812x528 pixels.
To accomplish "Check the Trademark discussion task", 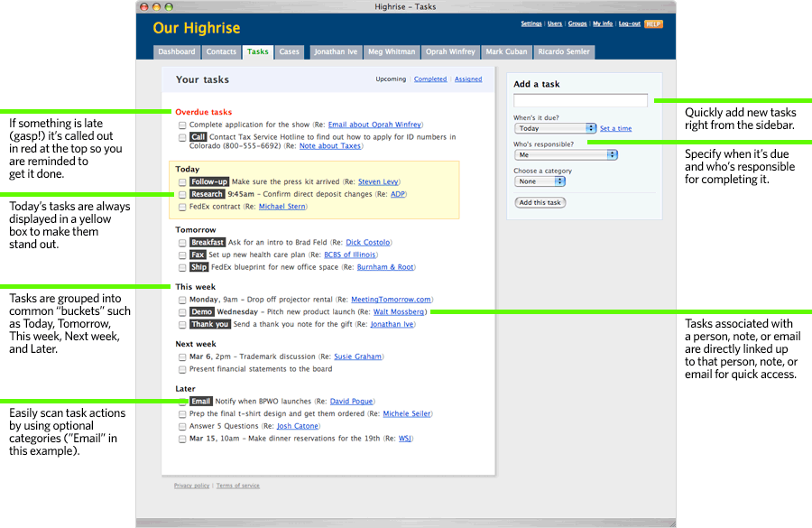I will 182,357.
